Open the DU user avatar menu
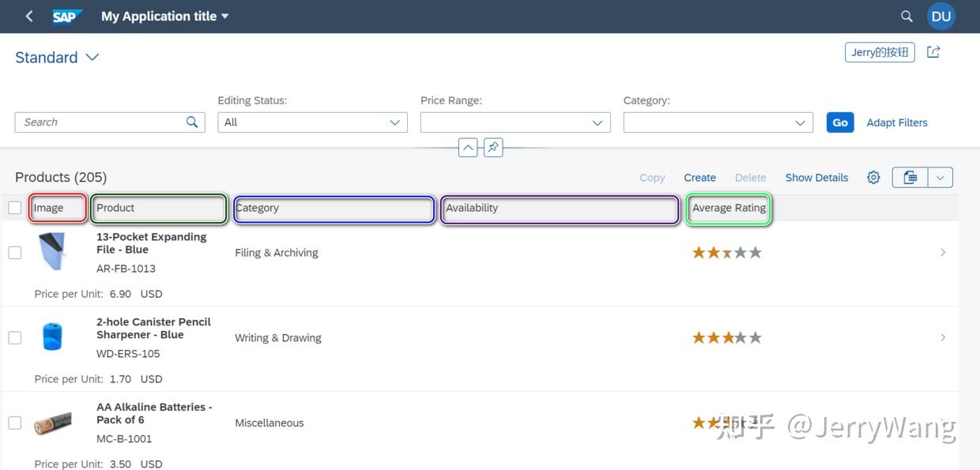 tap(940, 17)
